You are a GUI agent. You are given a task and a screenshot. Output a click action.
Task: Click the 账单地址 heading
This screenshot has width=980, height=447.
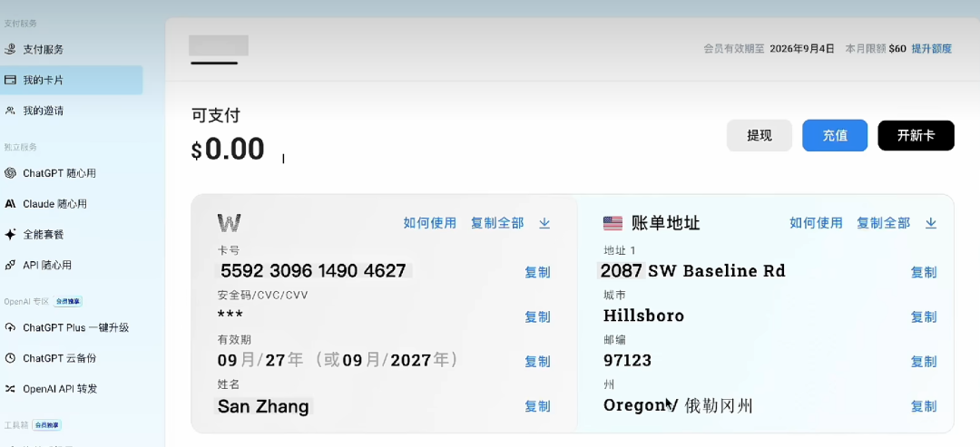[x=666, y=223]
